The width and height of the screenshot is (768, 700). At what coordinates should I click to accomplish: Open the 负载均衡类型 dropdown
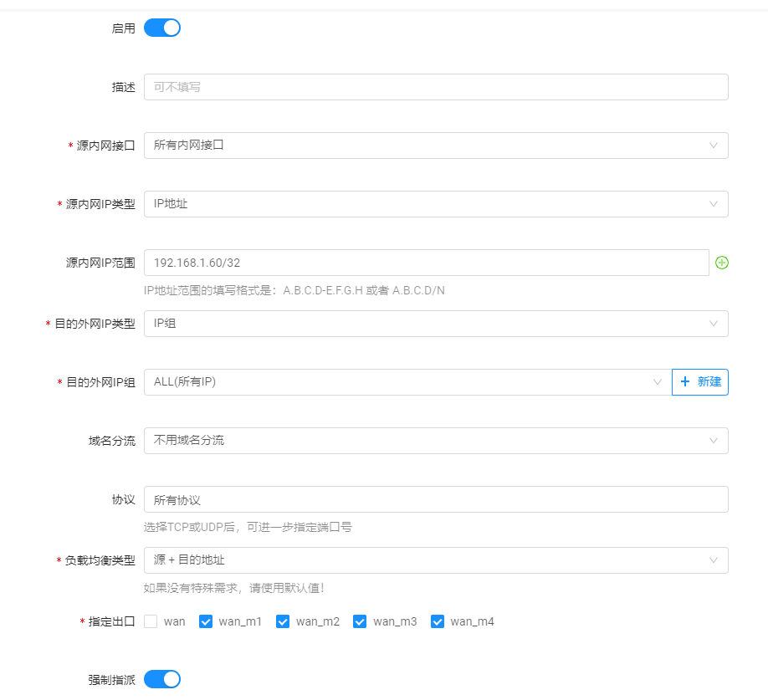436,560
